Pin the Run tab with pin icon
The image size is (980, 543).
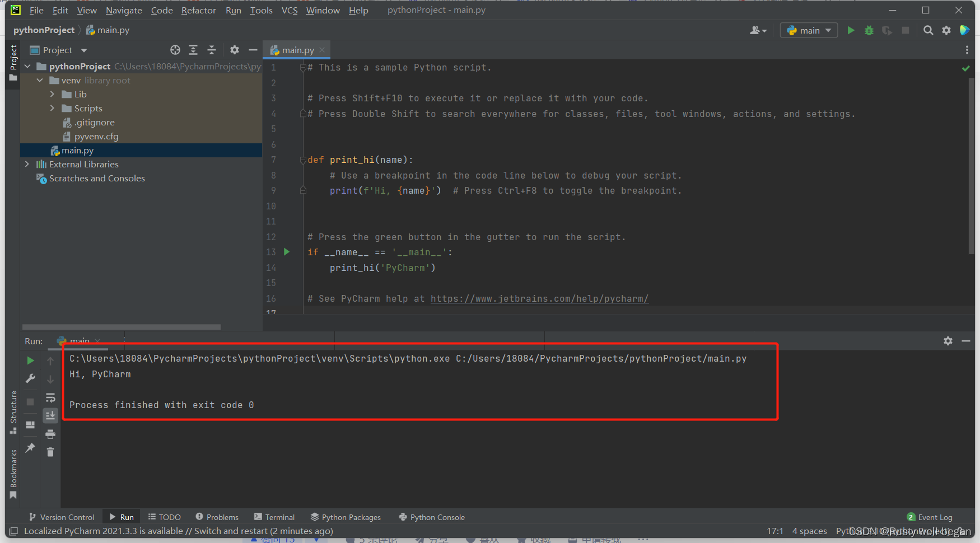tap(31, 447)
